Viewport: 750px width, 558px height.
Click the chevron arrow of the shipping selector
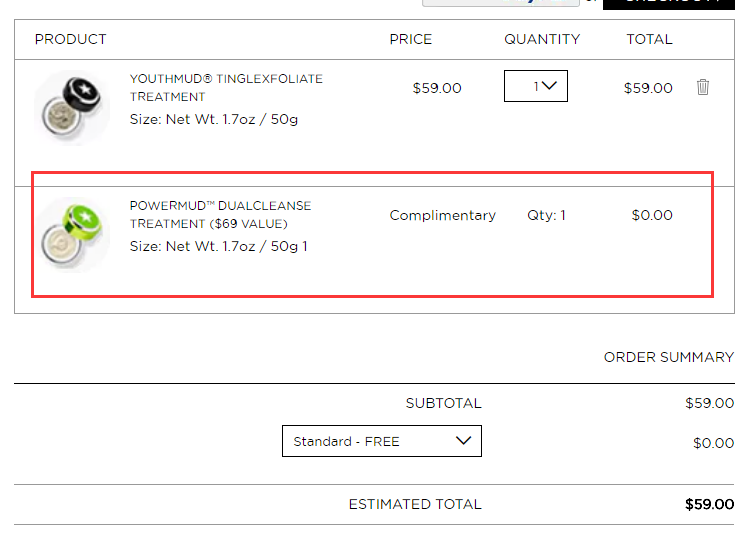point(463,440)
